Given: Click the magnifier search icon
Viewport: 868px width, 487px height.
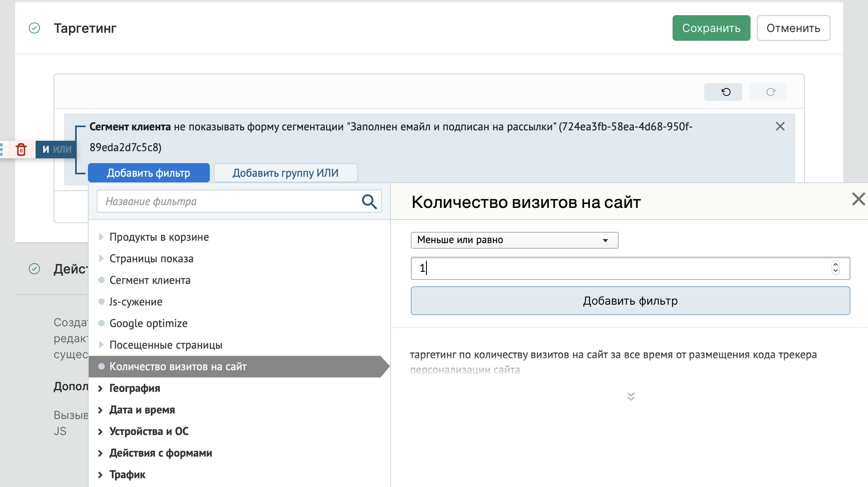Looking at the screenshot, I should coord(369,202).
